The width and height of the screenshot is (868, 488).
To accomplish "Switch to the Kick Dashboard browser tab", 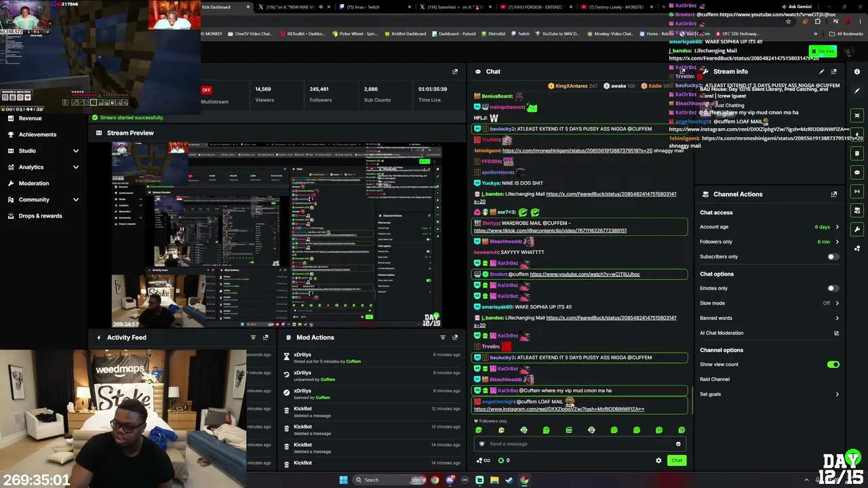I will pyautogui.click(x=224, y=7).
